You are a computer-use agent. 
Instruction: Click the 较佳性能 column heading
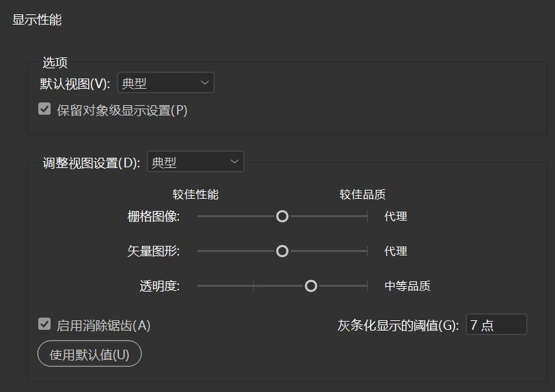tap(195, 195)
